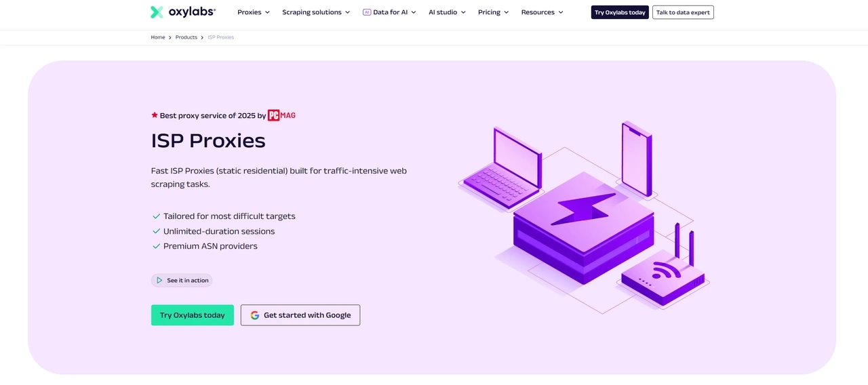
Task: Expand the Pricing menu chevron
Action: click(507, 12)
